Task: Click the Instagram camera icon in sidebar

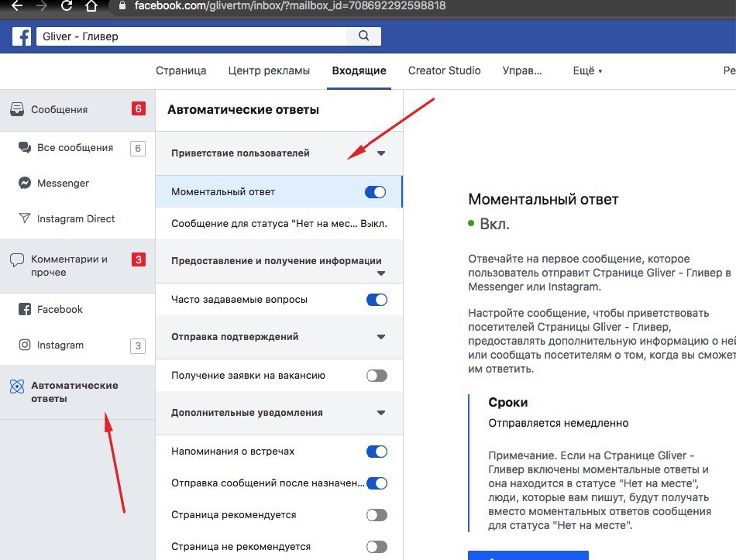Action: point(25,345)
